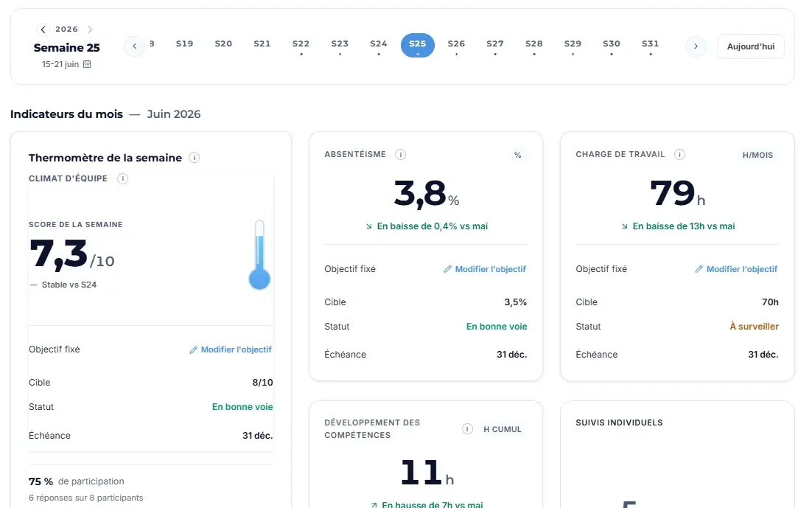The image size is (812, 508).
Task: Click the 70h target value
Action: (770, 302)
